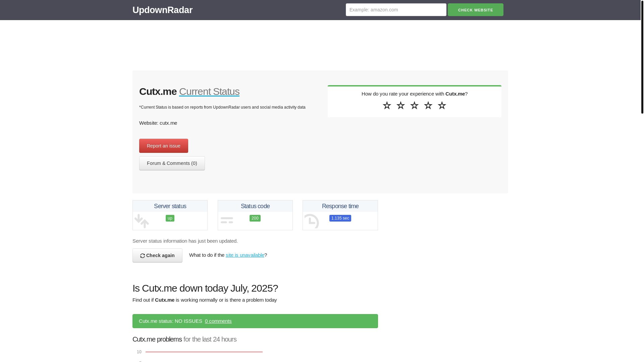644x362 pixels.
Task: Click the 'Status code' panel header
Action: click(255, 206)
